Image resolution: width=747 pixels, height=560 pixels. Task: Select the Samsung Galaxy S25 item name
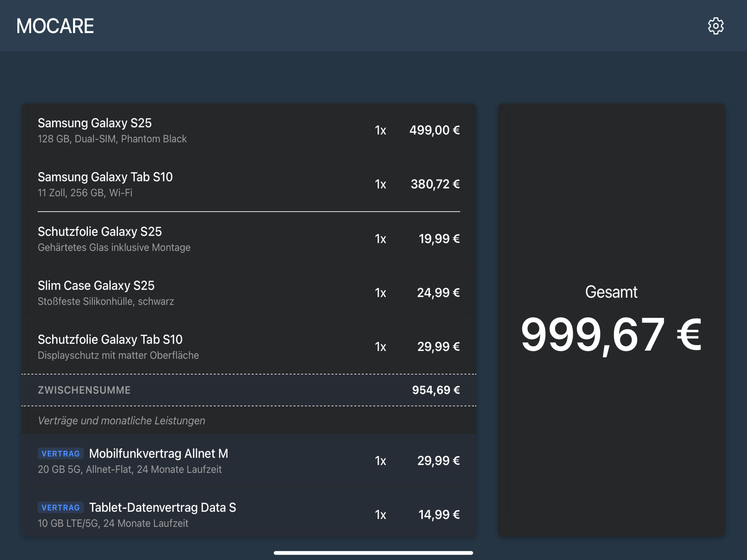(x=94, y=123)
